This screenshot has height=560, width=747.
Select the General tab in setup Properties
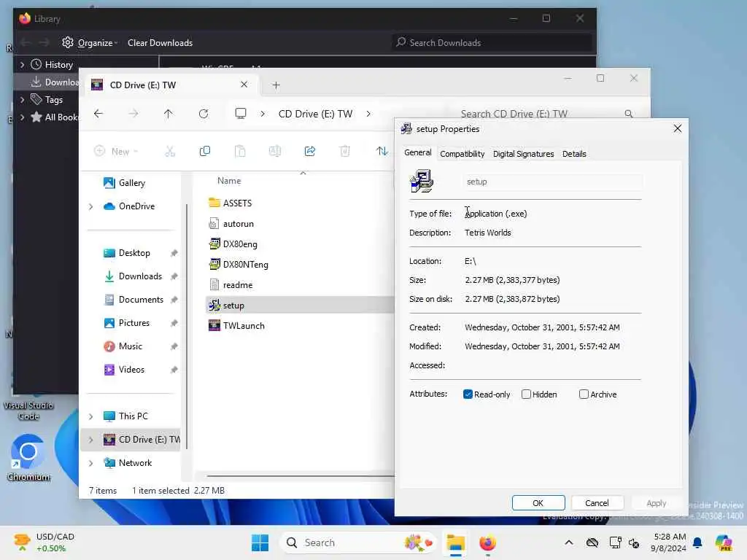coord(418,152)
